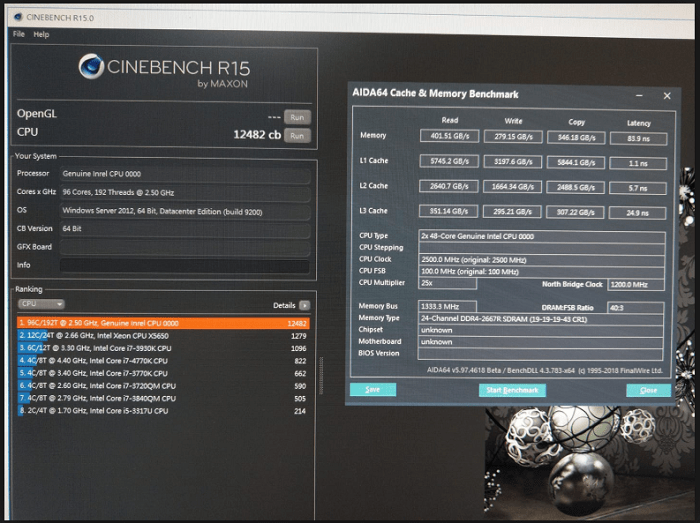Click L2 Cache Read value 2640.7 GB/s

pyautogui.click(x=449, y=186)
